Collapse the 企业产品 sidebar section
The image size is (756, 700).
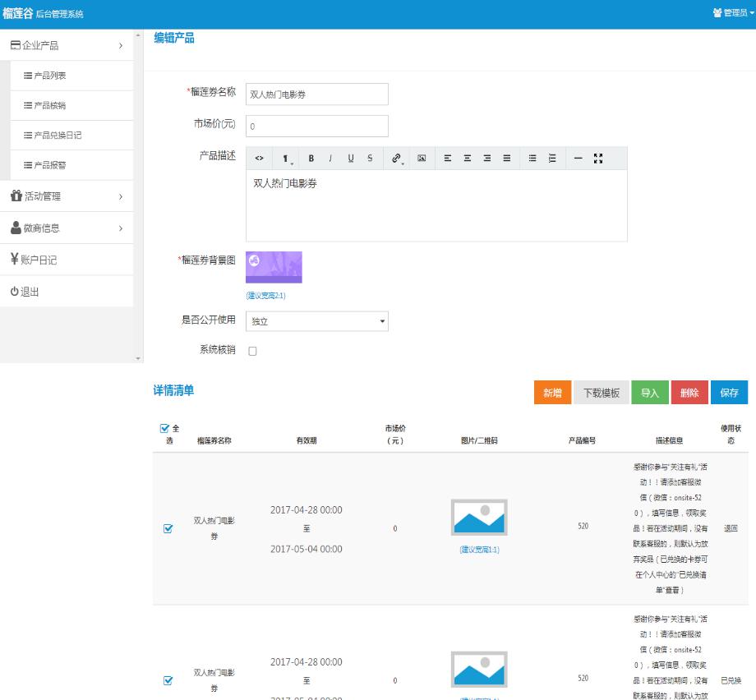pyautogui.click(x=67, y=45)
